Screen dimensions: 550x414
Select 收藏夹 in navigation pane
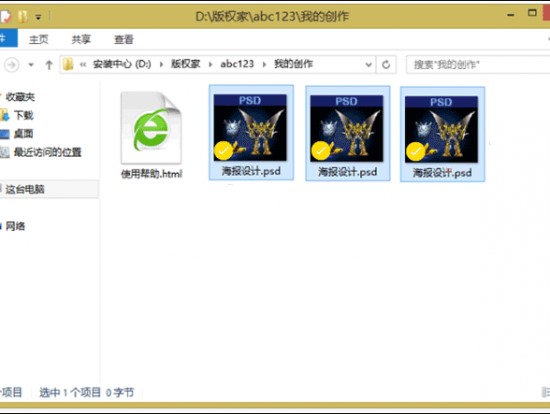[20, 97]
